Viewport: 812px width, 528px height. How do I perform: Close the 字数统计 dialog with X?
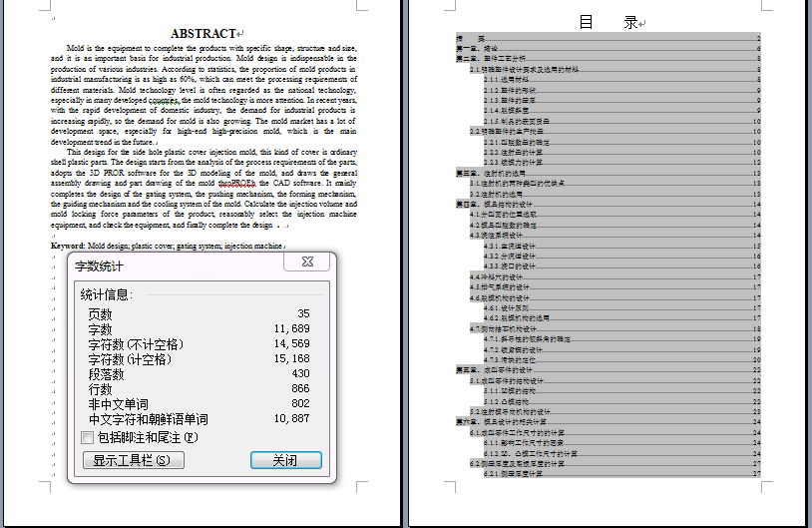point(307,262)
